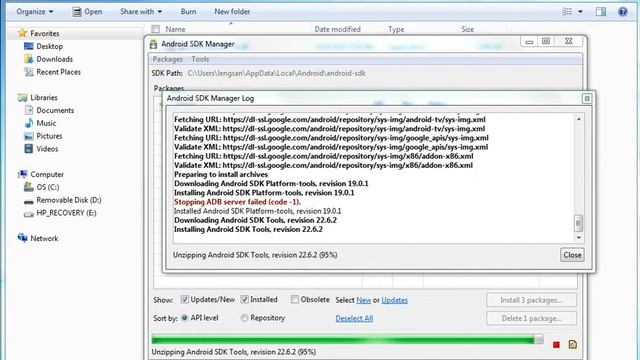Sort files by Type column header

click(x=396, y=29)
